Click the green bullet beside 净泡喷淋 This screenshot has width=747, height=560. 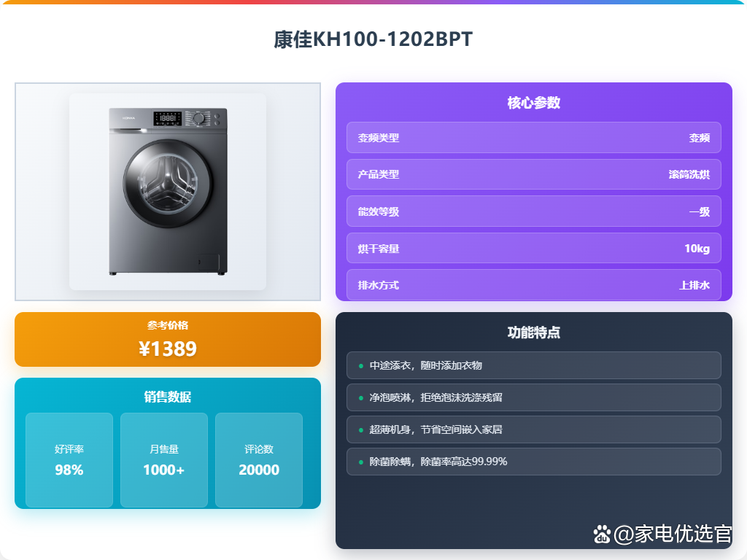pos(360,397)
